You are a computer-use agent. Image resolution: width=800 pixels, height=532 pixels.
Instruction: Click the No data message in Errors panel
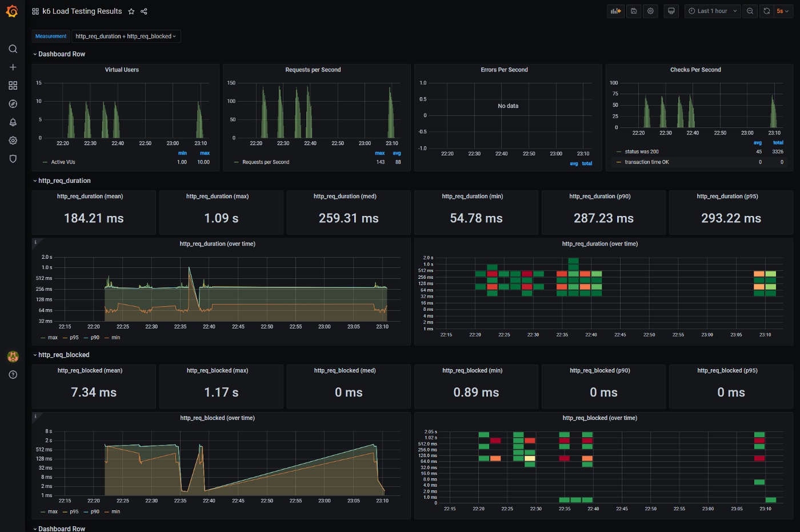coord(508,106)
